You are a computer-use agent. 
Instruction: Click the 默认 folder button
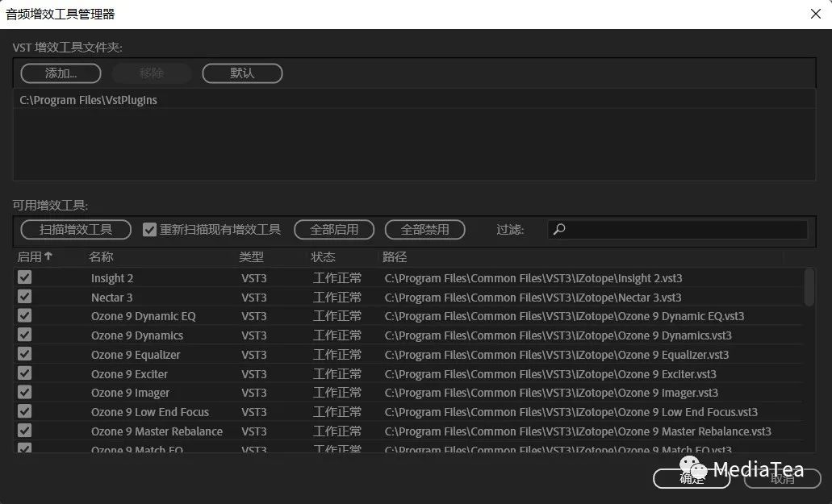coord(242,73)
